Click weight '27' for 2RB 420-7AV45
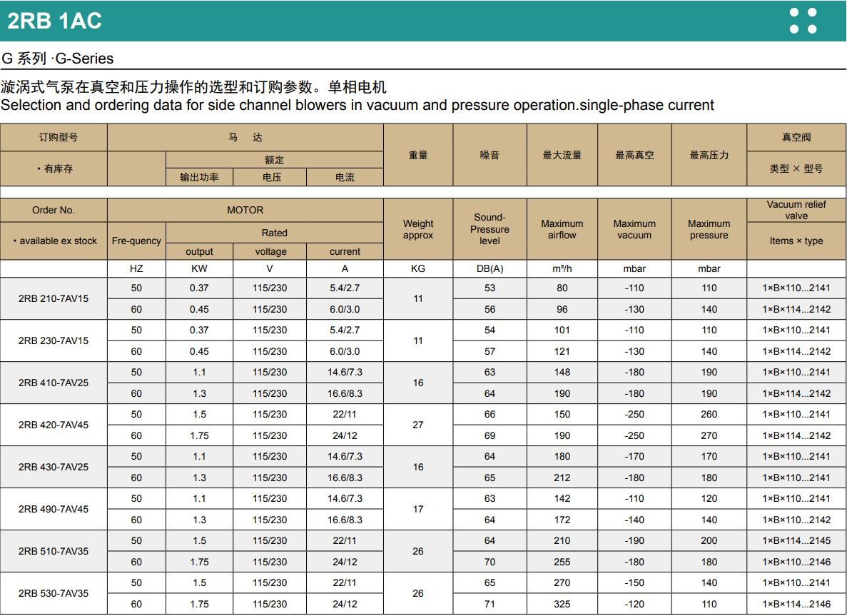Viewport: 847px width, 616px height. coord(418,425)
